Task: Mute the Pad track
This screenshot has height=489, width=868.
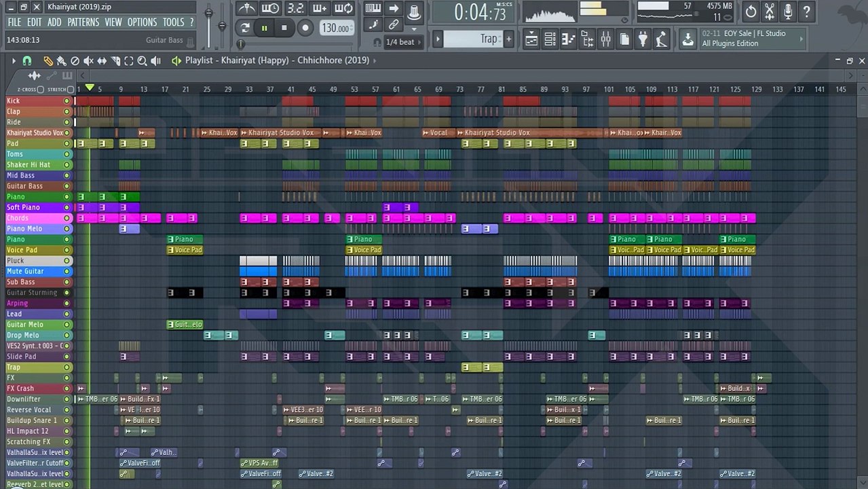Action: (67, 143)
